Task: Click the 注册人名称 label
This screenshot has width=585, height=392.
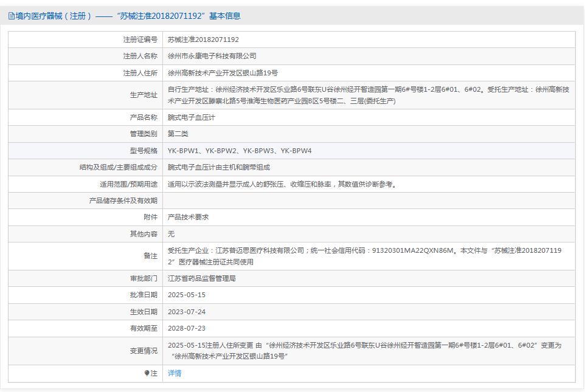Action: (x=140, y=56)
